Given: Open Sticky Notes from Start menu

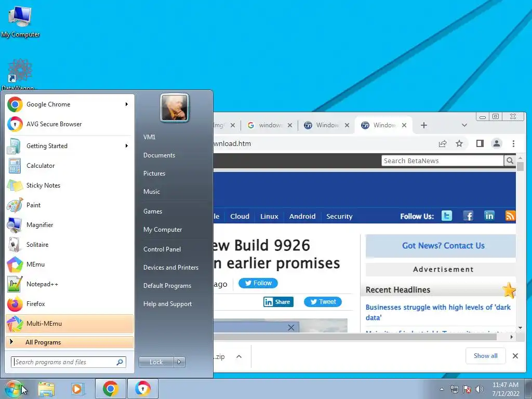Looking at the screenshot, I should [x=70, y=185].
